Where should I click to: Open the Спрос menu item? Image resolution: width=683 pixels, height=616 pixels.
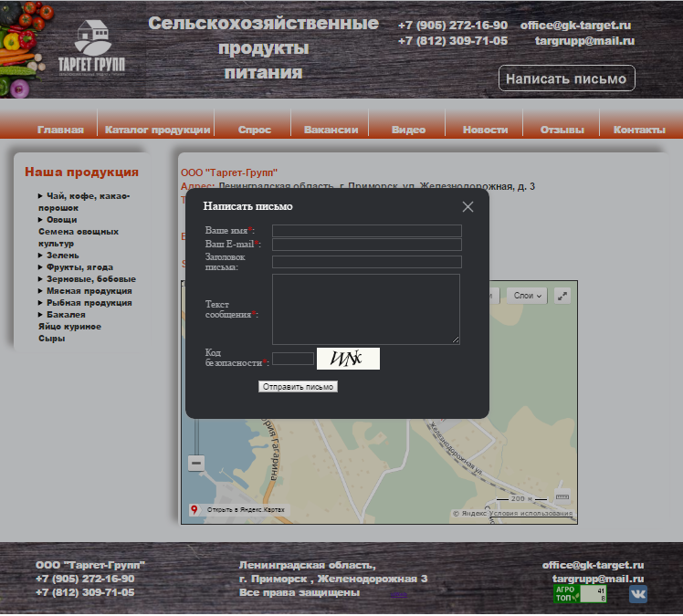click(255, 130)
